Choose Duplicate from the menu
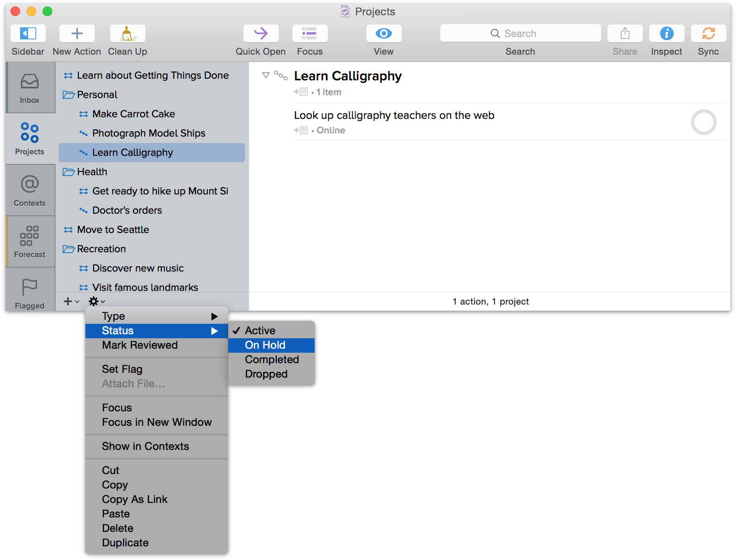736x560 pixels. coord(157,543)
